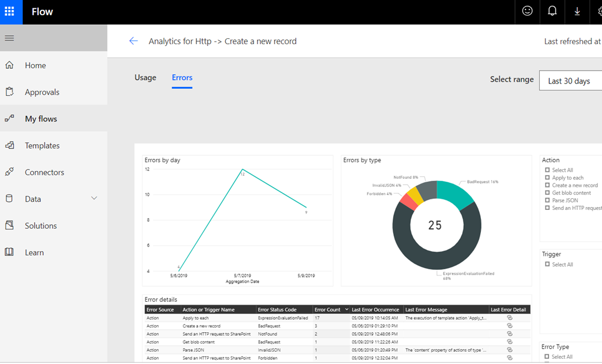The height and width of the screenshot is (364, 602).
Task: Open Connectors in the sidebar
Action: click(x=45, y=172)
